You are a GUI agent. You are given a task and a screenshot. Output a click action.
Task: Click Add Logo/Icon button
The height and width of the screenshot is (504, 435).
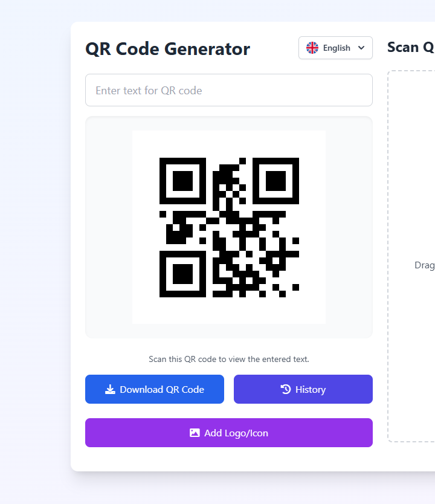pyautogui.click(x=229, y=433)
